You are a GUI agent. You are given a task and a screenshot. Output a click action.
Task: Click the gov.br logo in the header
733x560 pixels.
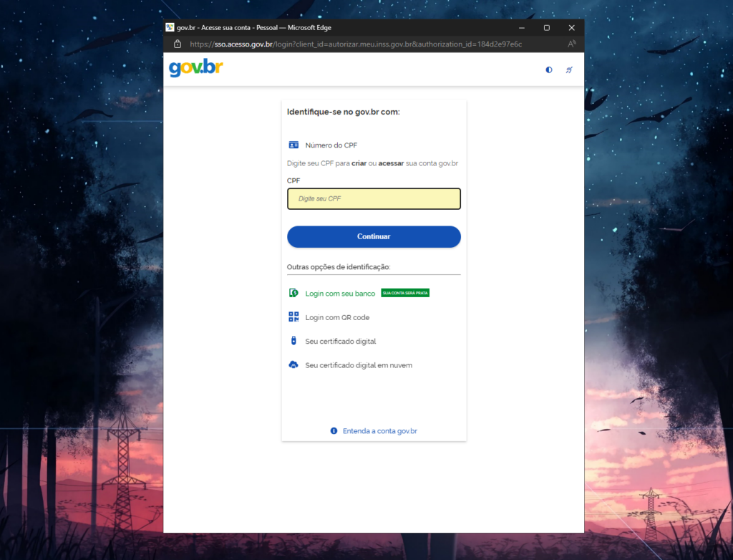[195, 69]
